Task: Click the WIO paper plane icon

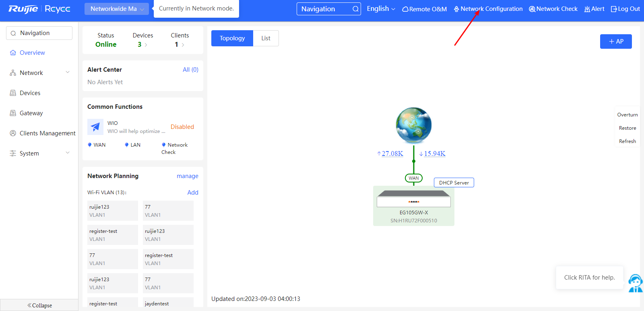Action: pyautogui.click(x=95, y=127)
